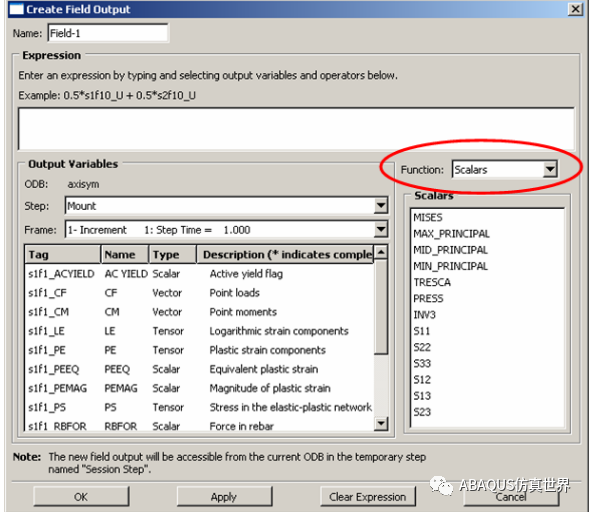Screen dimensions: 589x512
Task: Sort by the Tag column header
Action: (63, 254)
